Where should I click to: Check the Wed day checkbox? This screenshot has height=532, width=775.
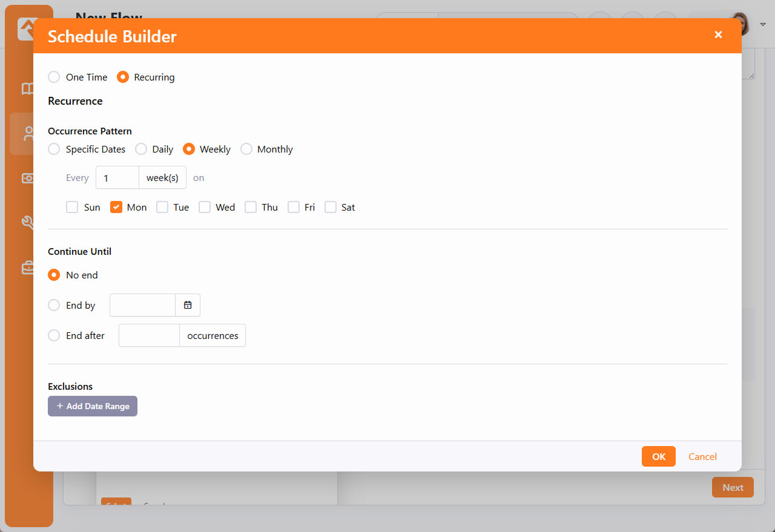click(205, 207)
